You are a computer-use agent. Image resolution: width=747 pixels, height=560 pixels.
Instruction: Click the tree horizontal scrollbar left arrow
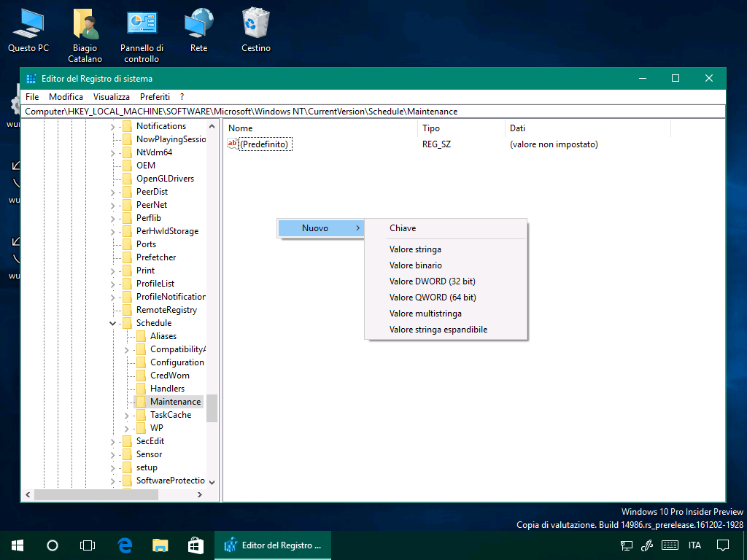tap(28, 495)
